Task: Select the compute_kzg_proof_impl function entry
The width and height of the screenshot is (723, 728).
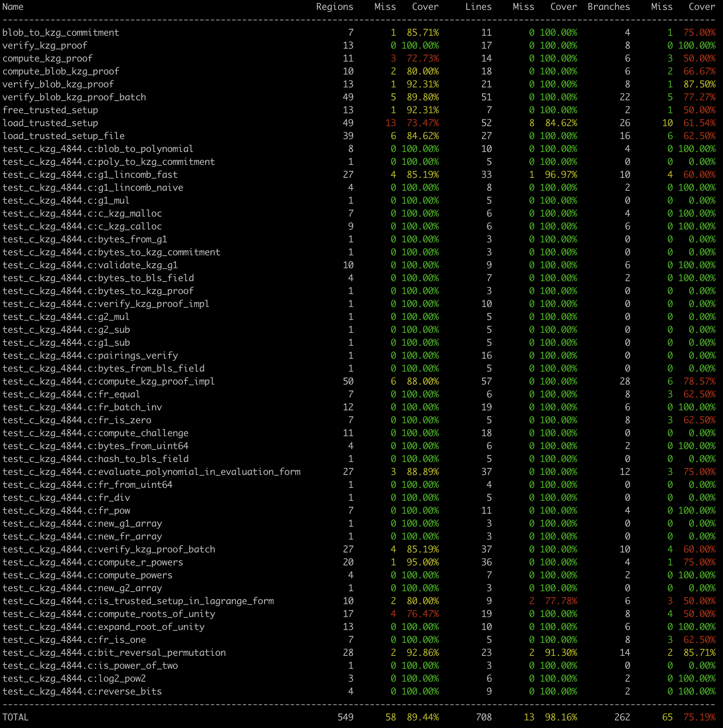Action: pos(108,381)
